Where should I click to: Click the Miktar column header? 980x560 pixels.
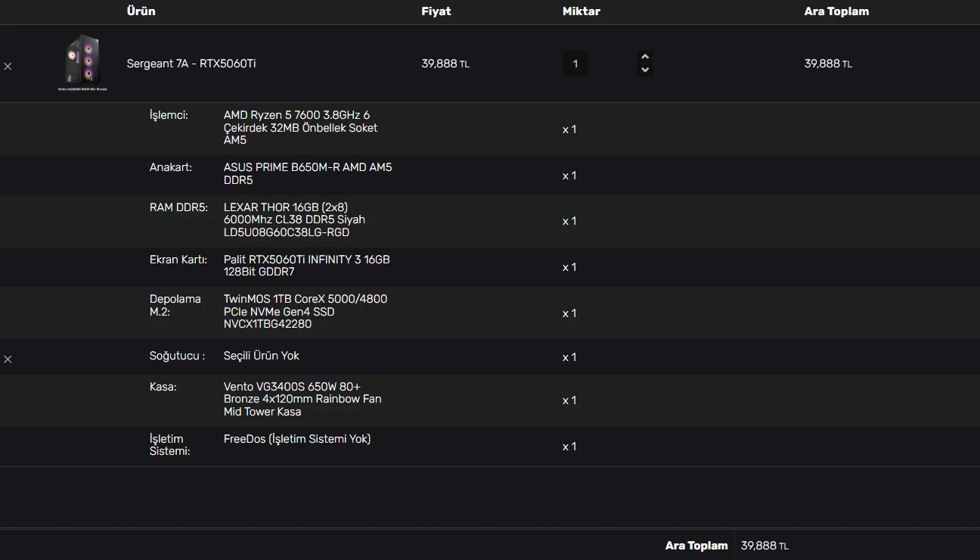[x=581, y=11]
